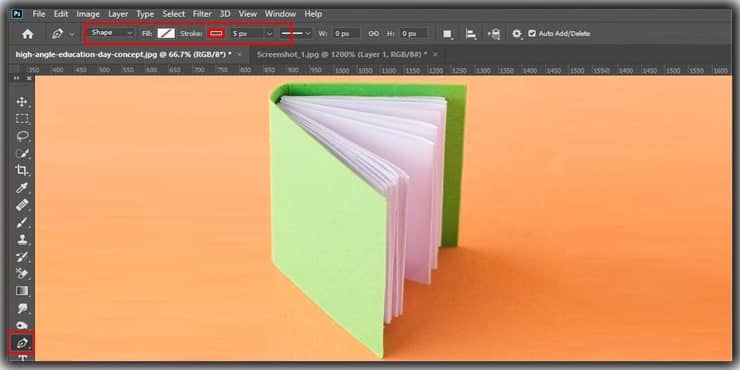
Task: Select the Lasso tool
Action: coord(22,136)
